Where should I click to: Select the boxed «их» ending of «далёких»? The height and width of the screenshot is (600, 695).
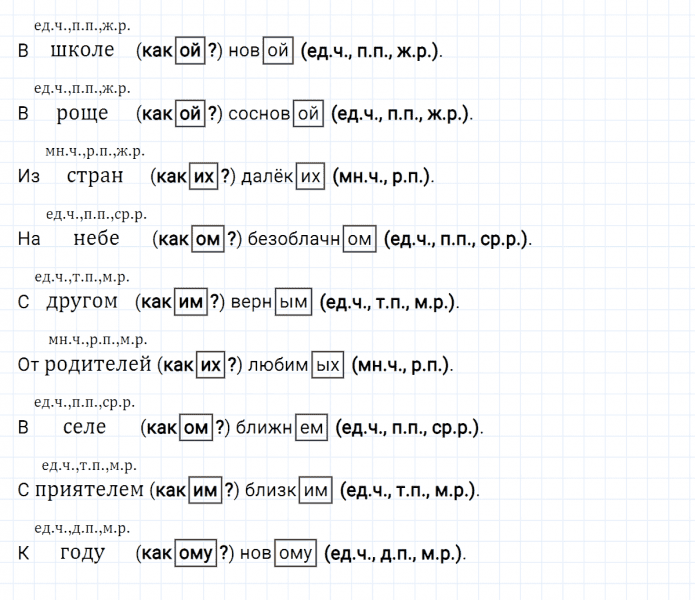tap(311, 177)
